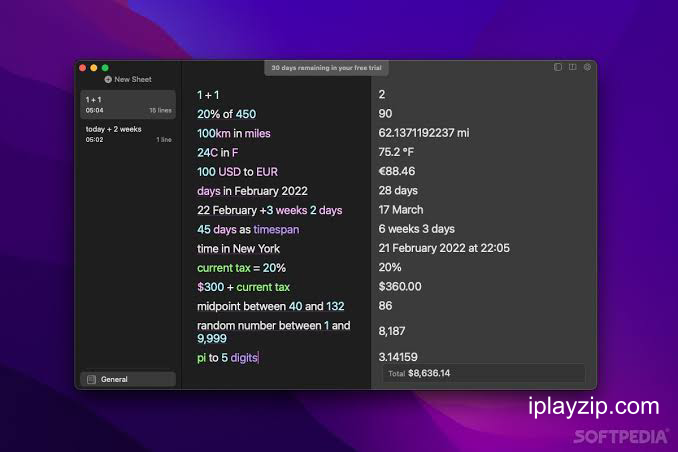Select the '1 + 1' sheet in sidebar
Image resolution: width=678 pixels, height=452 pixels.
[128, 104]
